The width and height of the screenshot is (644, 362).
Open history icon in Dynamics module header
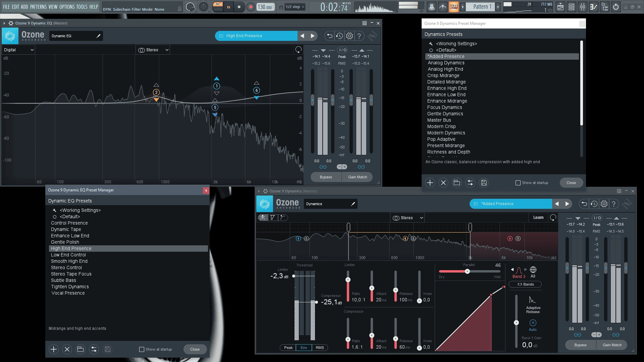(x=594, y=204)
